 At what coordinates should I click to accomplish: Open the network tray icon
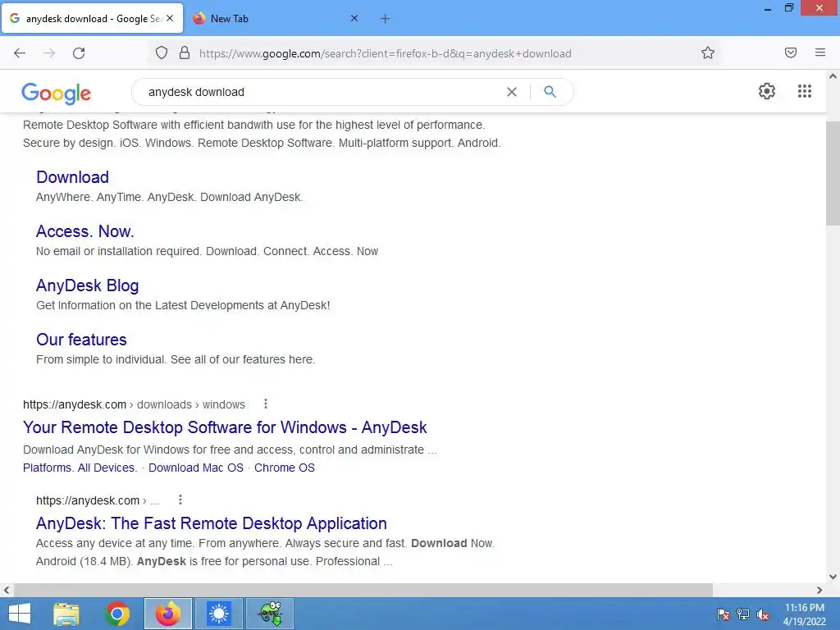(743, 614)
